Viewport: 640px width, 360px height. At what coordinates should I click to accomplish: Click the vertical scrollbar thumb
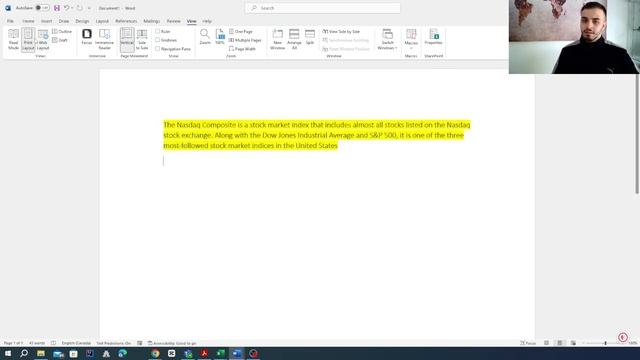click(x=637, y=133)
